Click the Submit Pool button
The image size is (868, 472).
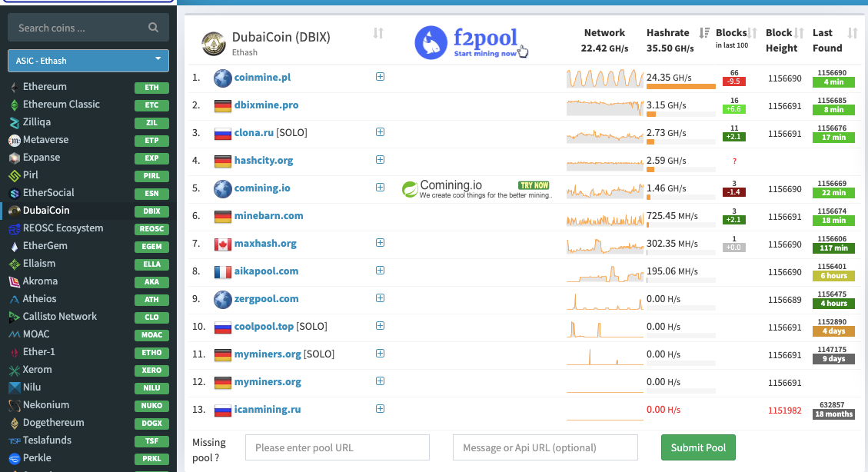point(698,447)
